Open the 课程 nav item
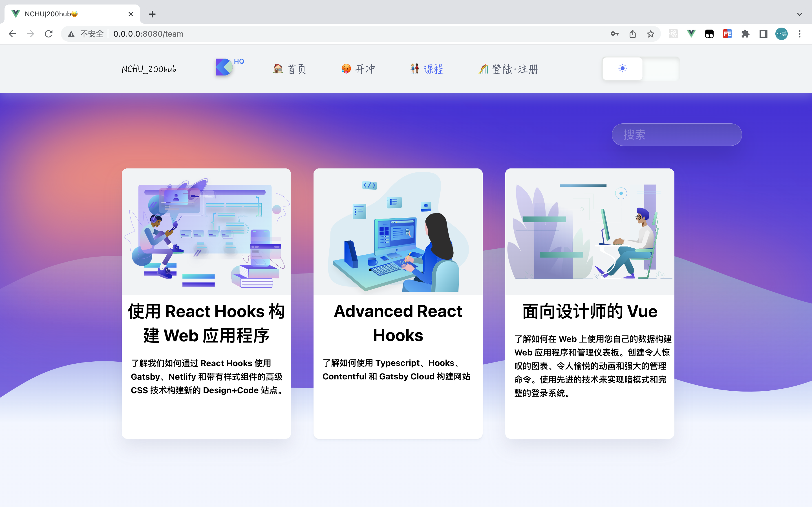 [427, 69]
